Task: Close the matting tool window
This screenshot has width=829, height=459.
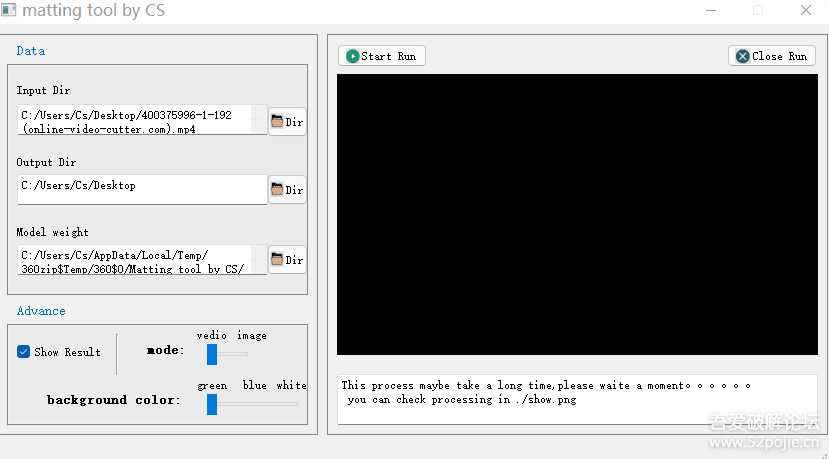Action: click(x=805, y=11)
